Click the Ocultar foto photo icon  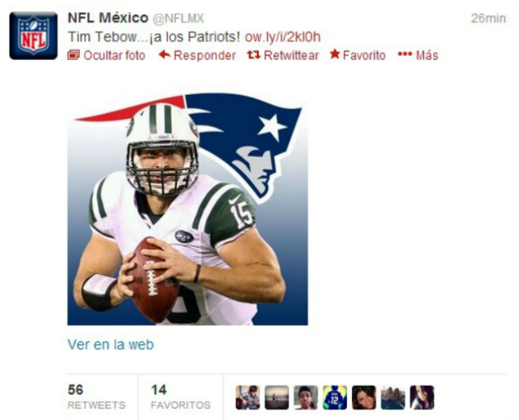[x=74, y=55]
